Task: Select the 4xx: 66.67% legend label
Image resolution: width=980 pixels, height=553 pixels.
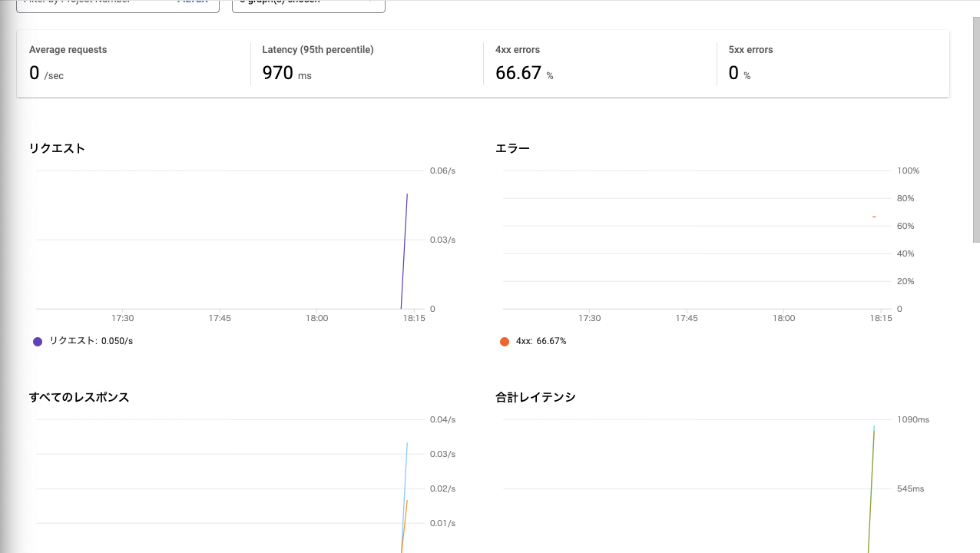Action: pos(541,341)
